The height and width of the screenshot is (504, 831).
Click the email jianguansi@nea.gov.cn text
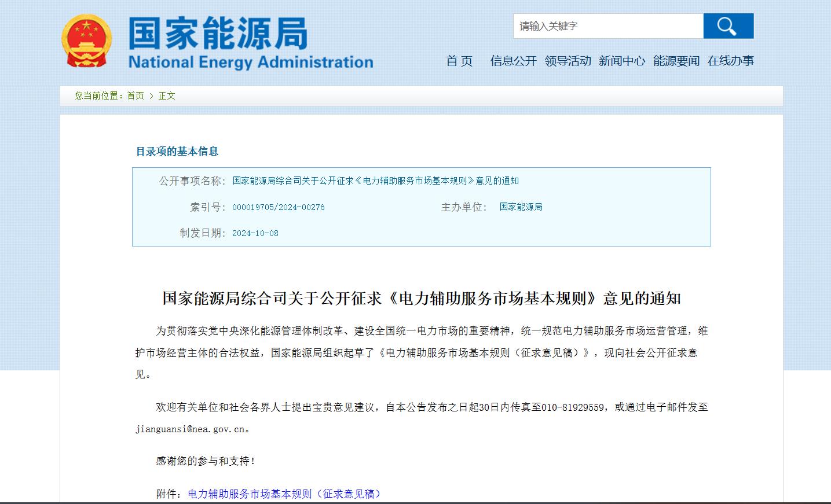click(x=190, y=429)
